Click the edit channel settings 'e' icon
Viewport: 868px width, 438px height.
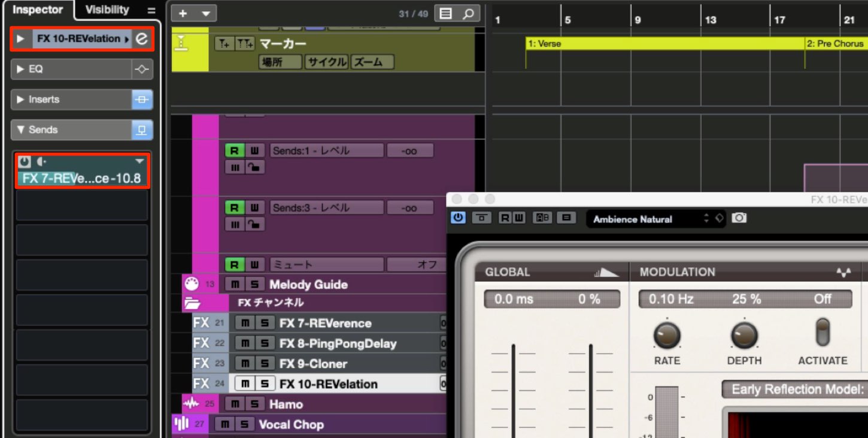click(x=142, y=39)
